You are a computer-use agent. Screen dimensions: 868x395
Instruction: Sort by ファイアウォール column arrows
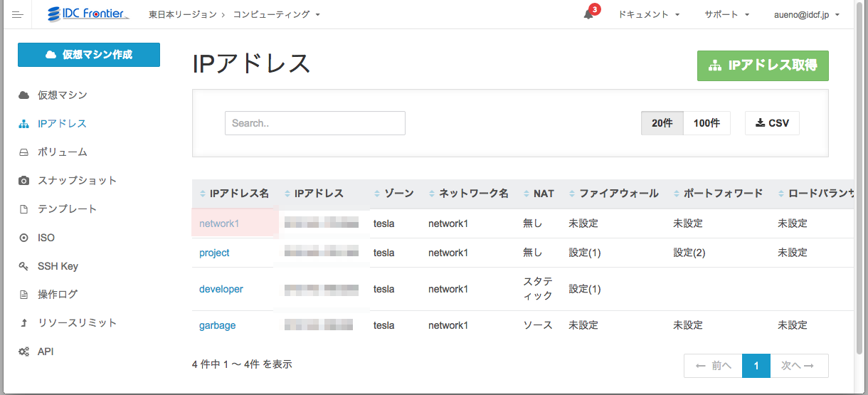[x=572, y=194]
